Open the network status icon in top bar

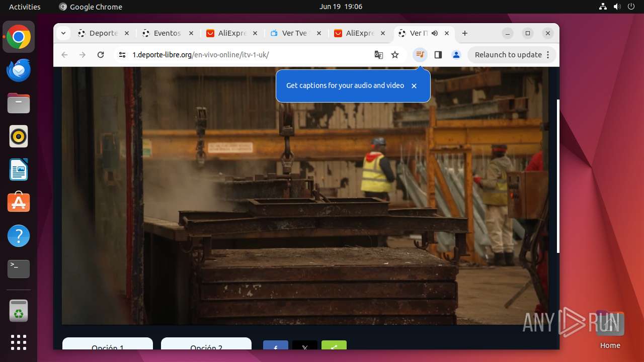(603, 7)
